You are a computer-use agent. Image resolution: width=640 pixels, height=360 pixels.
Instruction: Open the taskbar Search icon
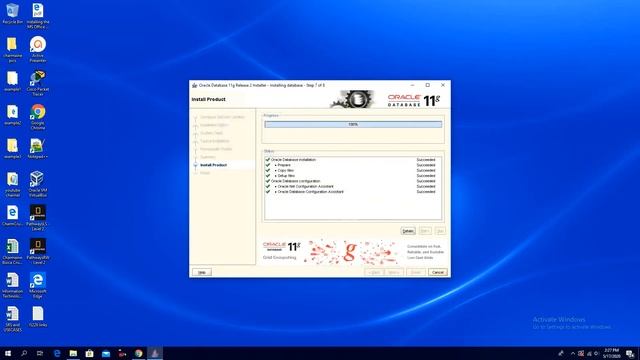click(24, 353)
